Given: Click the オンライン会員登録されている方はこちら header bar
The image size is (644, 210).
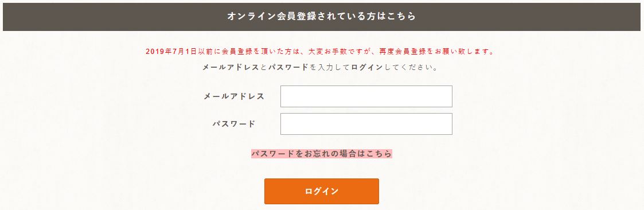Looking at the screenshot, I should (x=322, y=17).
